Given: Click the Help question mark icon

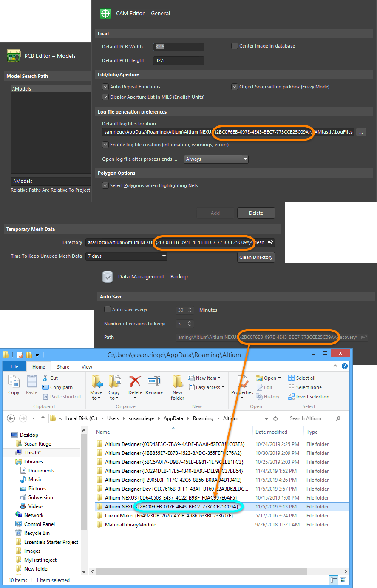Looking at the screenshot, I should (x=345, y=366).
